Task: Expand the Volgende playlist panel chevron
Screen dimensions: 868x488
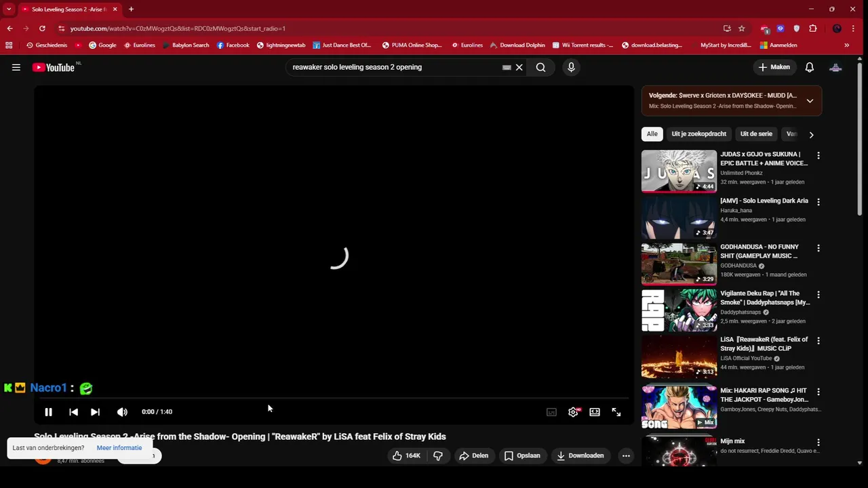Action: pyautogui.click(x=810, y=101)
